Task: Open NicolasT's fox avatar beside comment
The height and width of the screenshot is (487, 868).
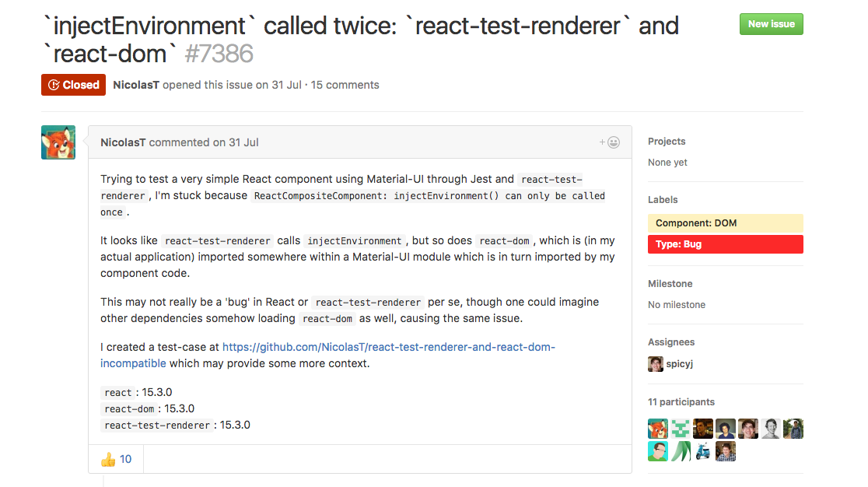Action: 58,142
